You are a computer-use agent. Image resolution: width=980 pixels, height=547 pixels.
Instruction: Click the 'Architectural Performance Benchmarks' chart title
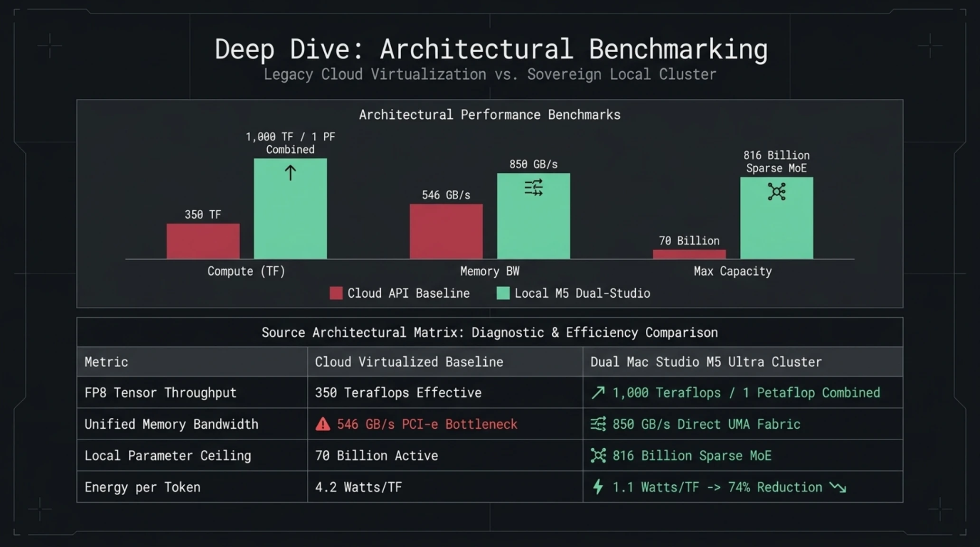[490, 115]
